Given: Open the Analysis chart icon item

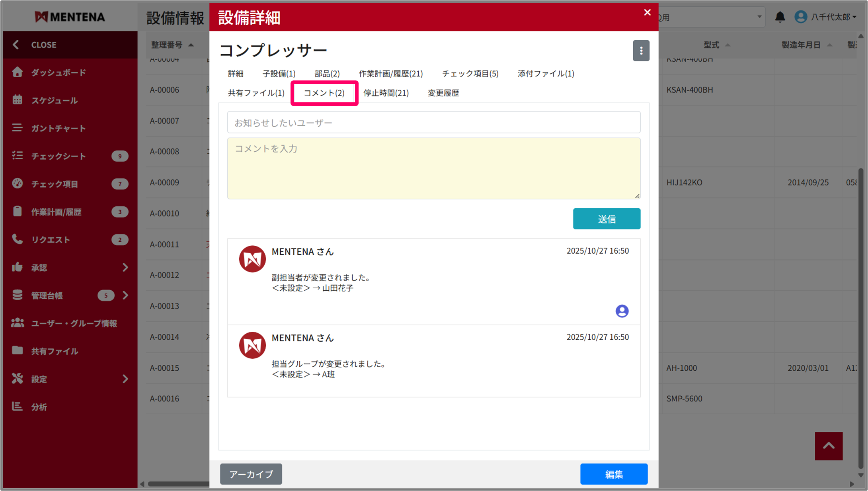Looking at the screenshot, I should [18, 407].
